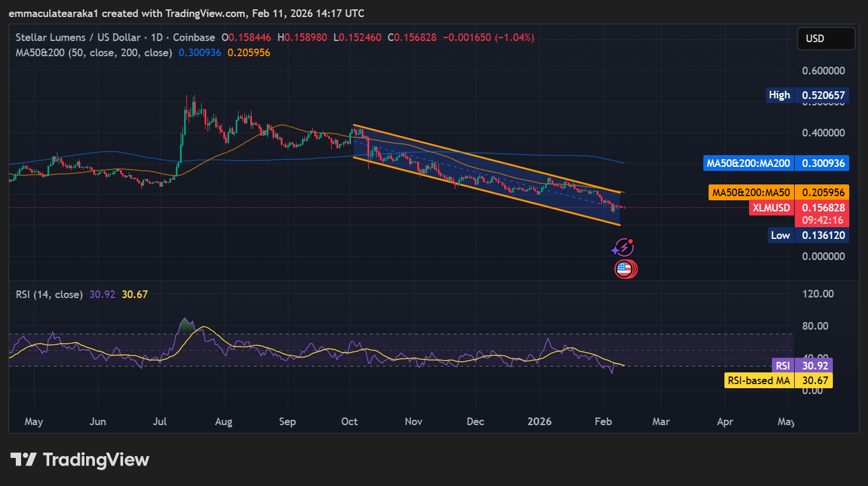Open the MA50&200 indicator legend settings
This screenshot has width=868, height=486.
click(94, 53)
